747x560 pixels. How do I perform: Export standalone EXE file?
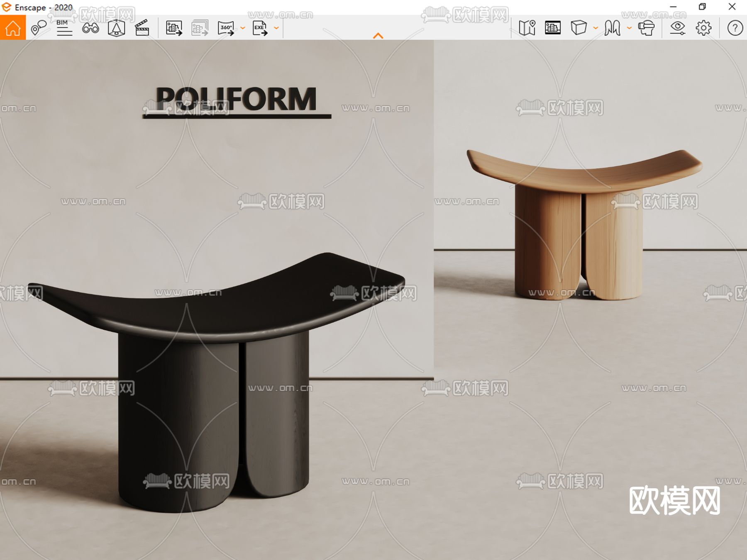261,28
